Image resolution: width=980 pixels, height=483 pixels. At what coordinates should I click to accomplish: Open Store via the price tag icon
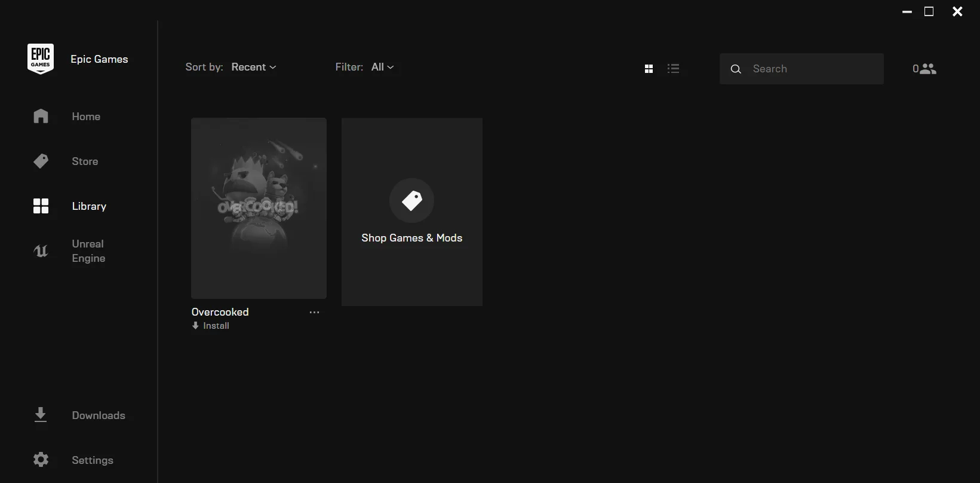tap(41, 161)
